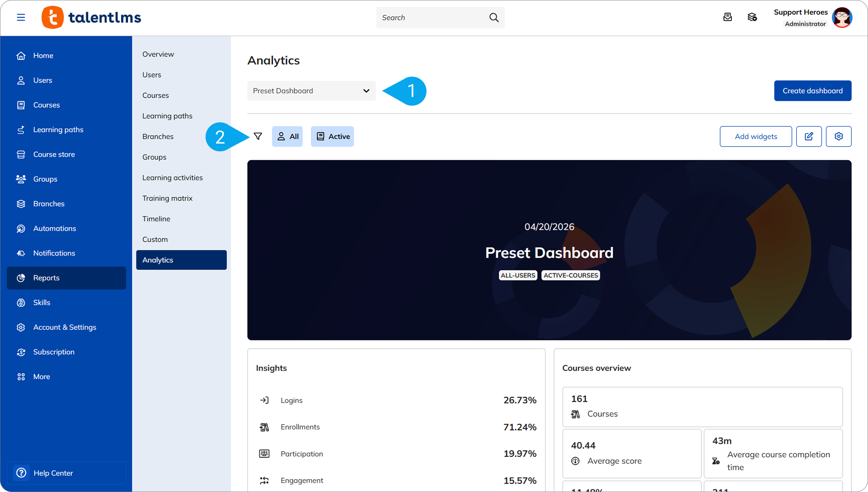Image resolution: width=868 pixels, height=492 pixels.
Task: Click the Add widgets button
Action: 756,136
